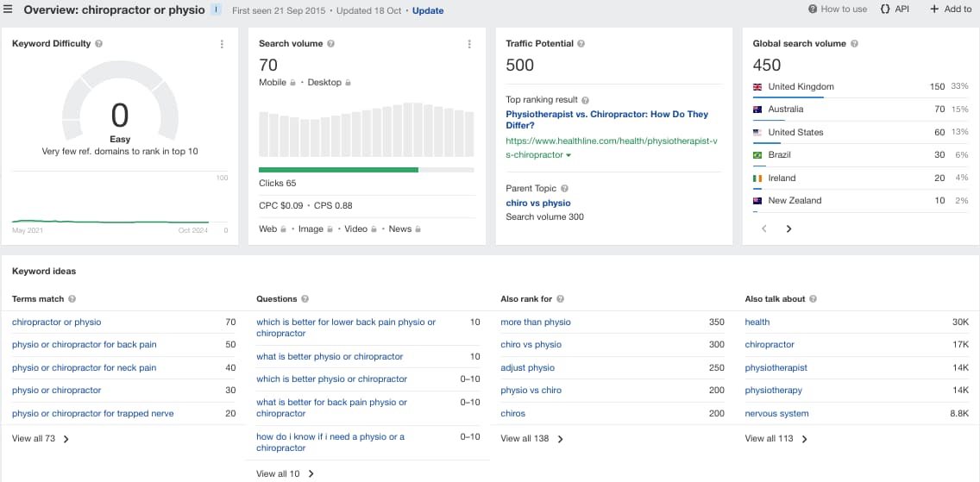This screenshot has width=980, height=482.
Task: Click the Brazil flag icon
Action: coord(757,155)
